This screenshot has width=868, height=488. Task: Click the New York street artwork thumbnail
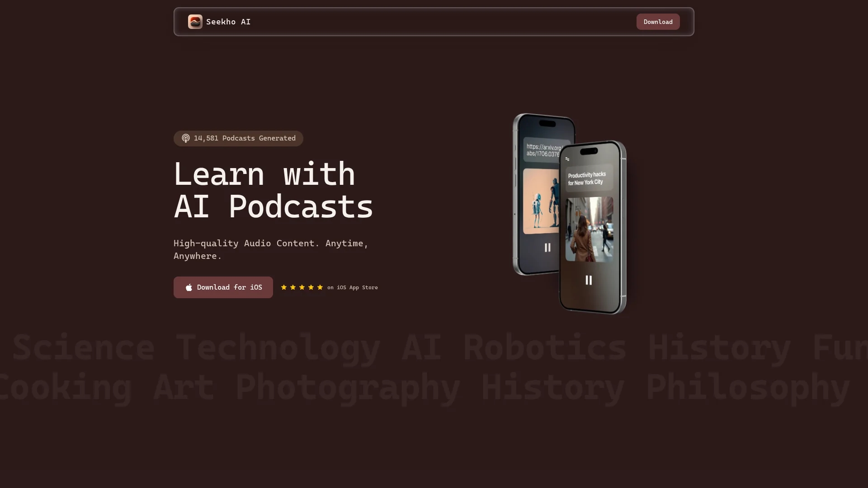tap(590, 229)
